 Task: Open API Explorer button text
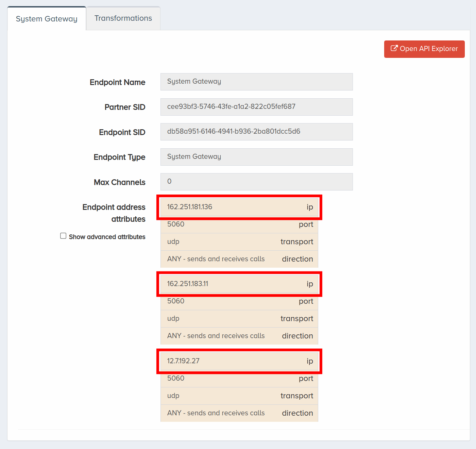pyautogui.click(x=429, y=49)
